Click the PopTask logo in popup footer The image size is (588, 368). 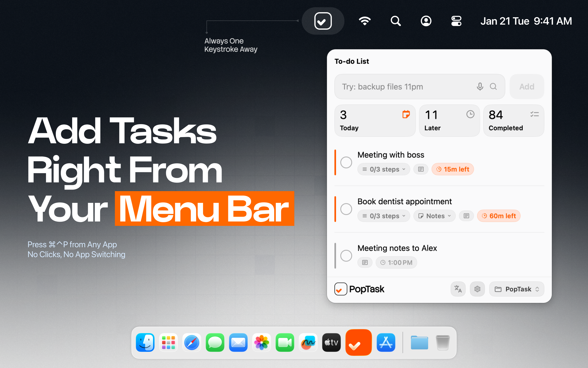pyautogui.click(x=359, y=289)
